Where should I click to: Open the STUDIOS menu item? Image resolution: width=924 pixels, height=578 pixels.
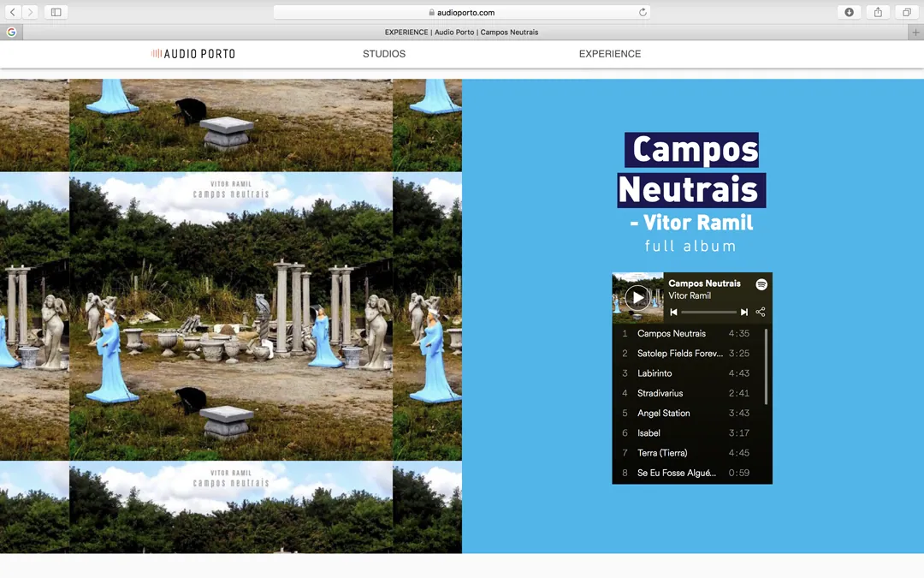[384, 54]
